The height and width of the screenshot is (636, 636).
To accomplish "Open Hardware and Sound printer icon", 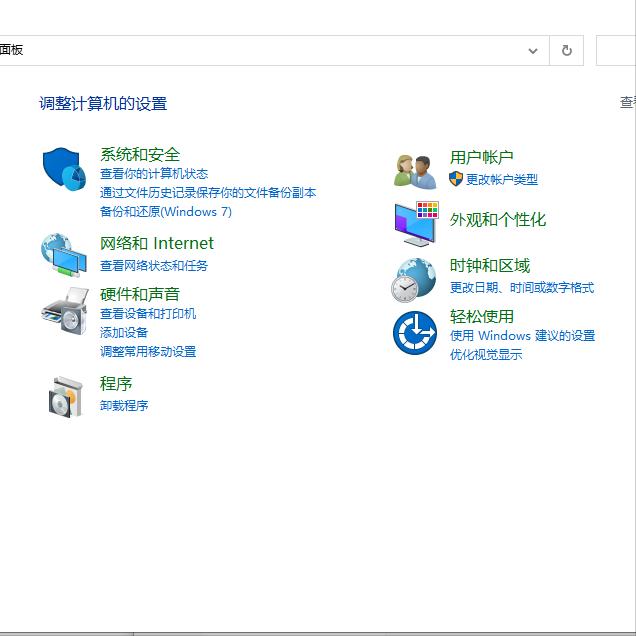I will tap(65, 312).
